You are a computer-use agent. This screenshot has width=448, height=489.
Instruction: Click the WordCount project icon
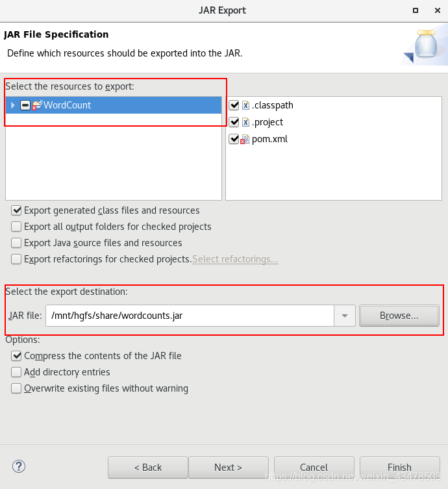coord(37,105)
